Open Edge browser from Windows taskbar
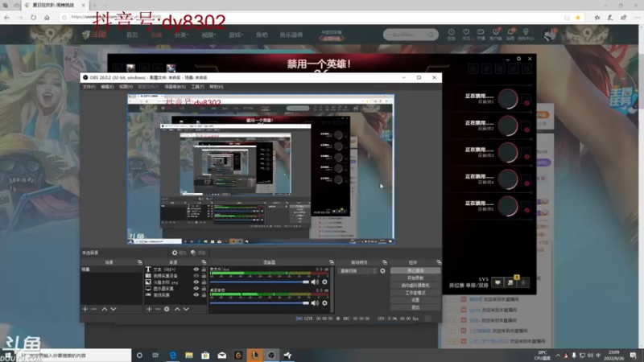 point(173,356)
